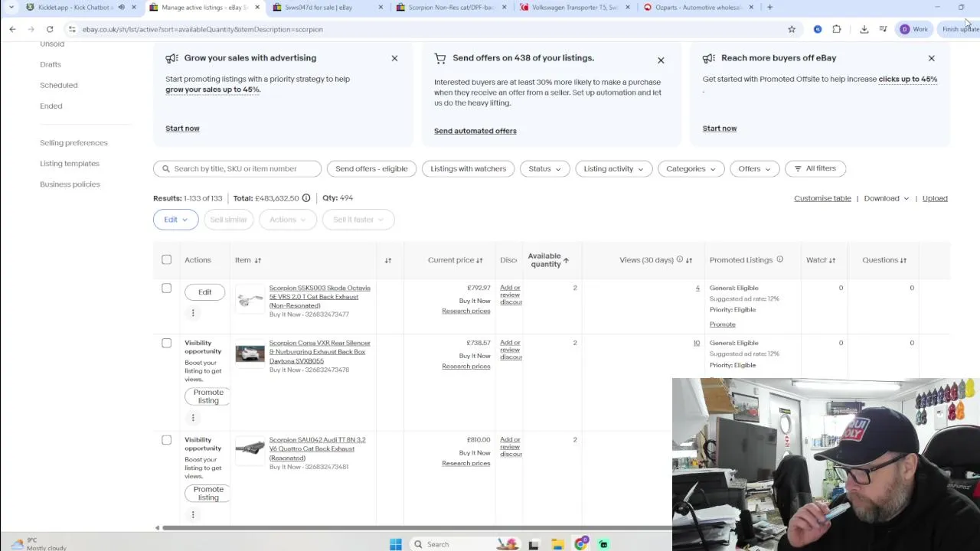Click Views (30 days) info icon
The height and width of the screenshot is (551, 980).
point(679,260)
